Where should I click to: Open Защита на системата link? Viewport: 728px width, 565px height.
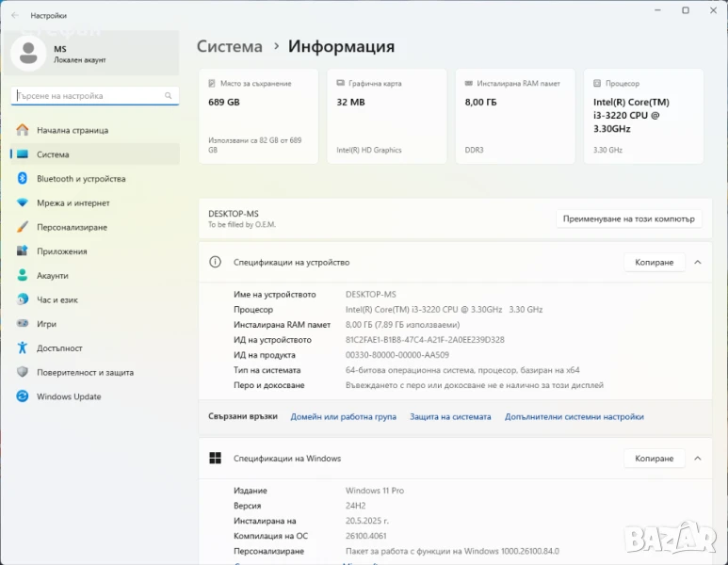click(x=450, y=416)
